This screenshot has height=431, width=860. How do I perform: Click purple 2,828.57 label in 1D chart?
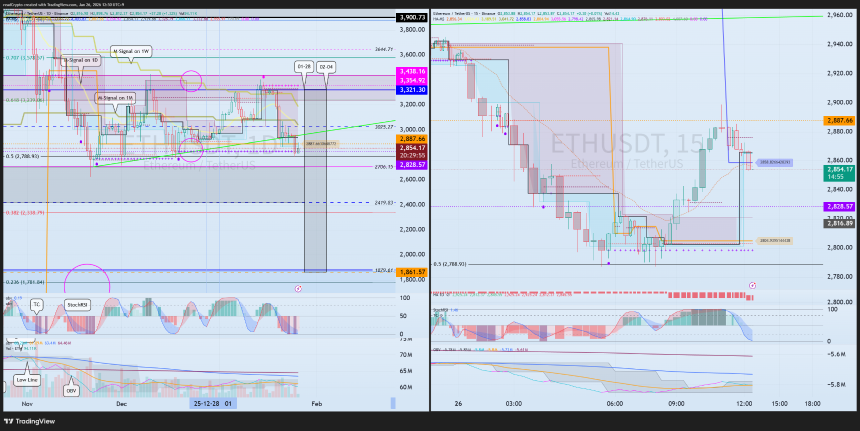[x=412, y=165]
